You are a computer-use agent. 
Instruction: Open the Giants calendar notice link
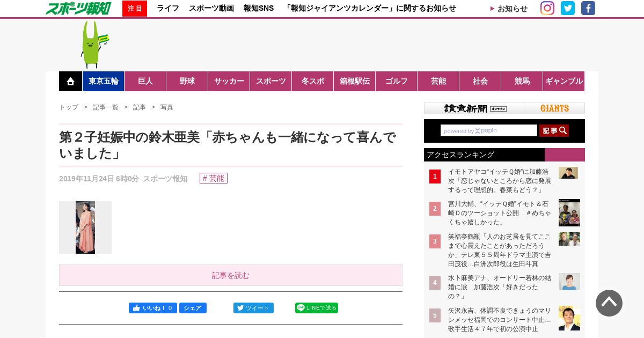tap(370, 9)
